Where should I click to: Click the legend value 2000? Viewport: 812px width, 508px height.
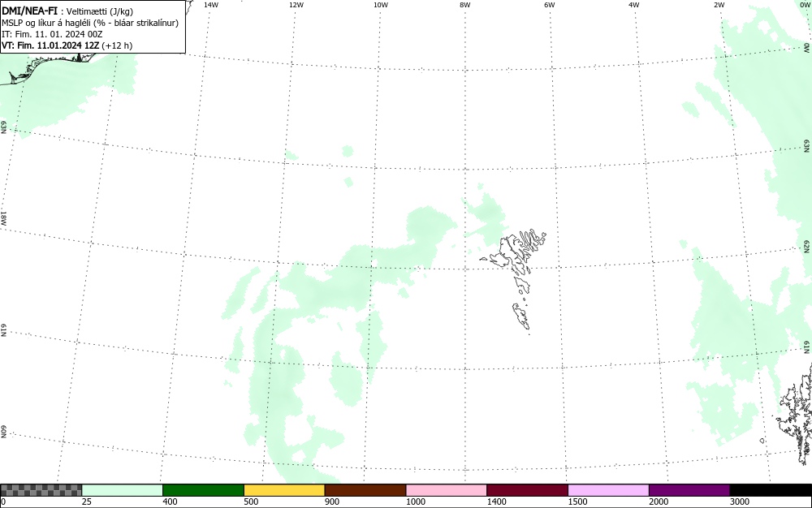point(659,502)
